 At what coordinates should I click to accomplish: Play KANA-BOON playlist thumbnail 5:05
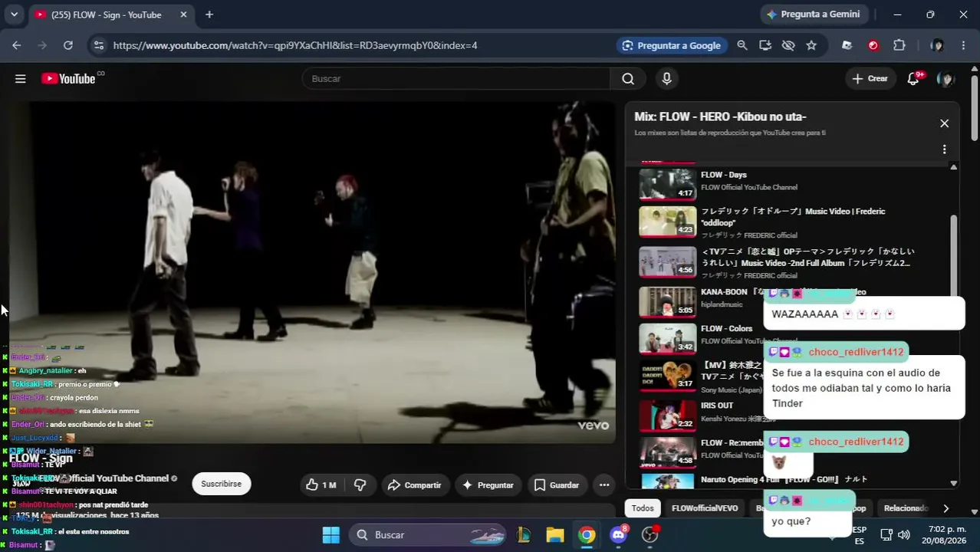coord(668,302)
